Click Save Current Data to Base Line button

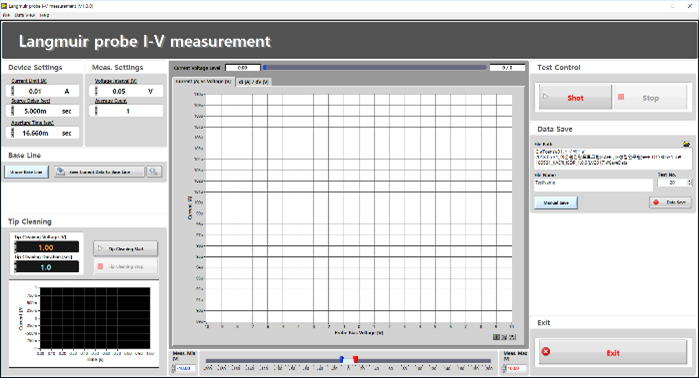tap(99, 172)
